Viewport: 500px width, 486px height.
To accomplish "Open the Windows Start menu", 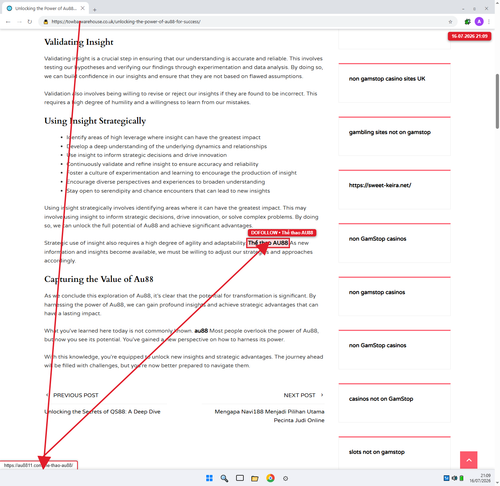I will (x=209, y=478).
